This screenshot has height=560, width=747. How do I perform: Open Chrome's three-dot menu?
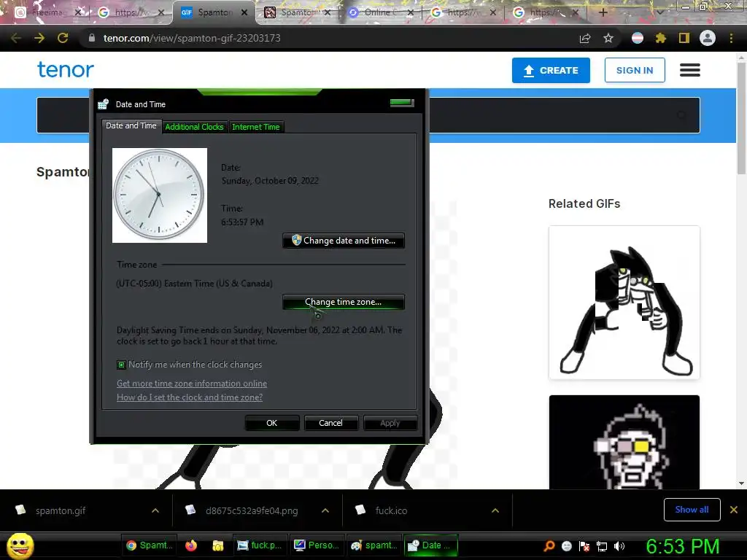pos(731,38)
